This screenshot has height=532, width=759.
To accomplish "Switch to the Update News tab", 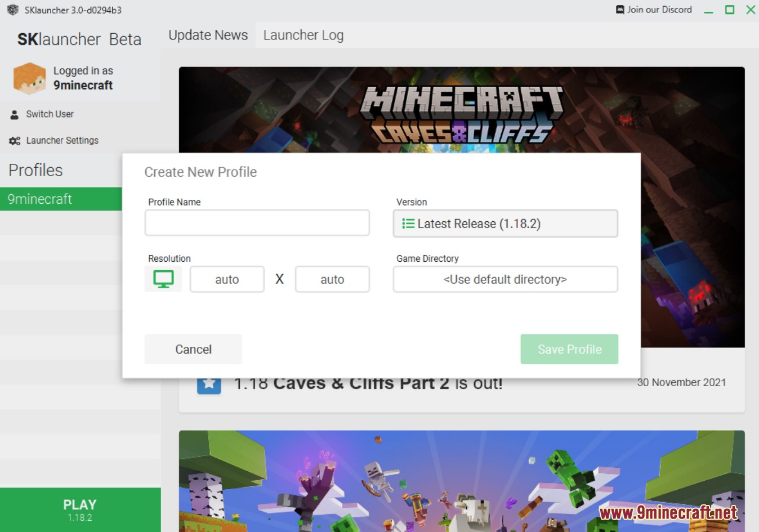I will pos(208,35).
